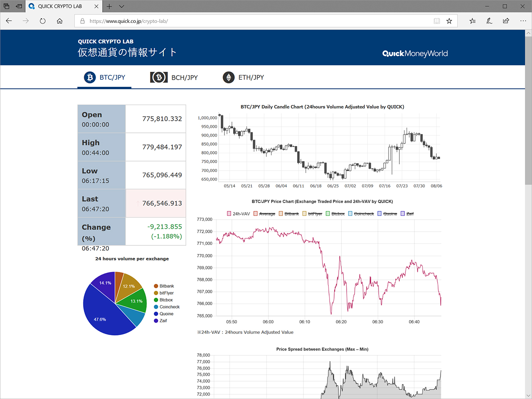Open the tab preview chevron on the tab bar
This screenshot has width=532, height=399.
121,6
